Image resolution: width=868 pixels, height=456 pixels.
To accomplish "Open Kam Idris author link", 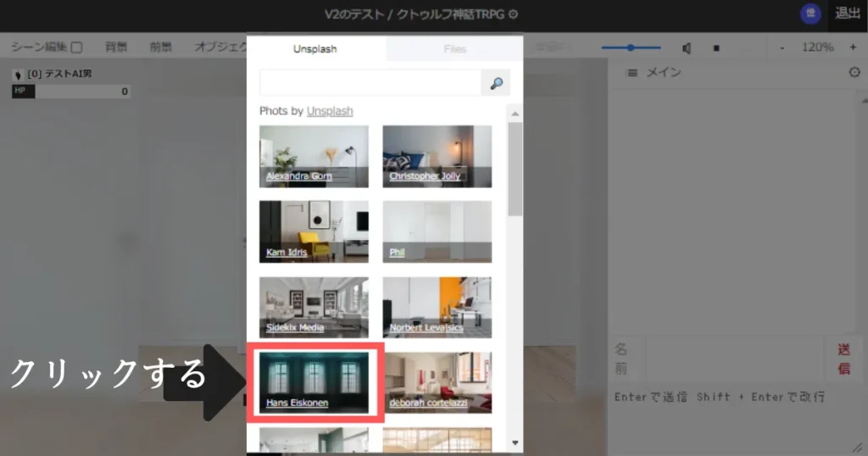I will click(x=287, y=253).
